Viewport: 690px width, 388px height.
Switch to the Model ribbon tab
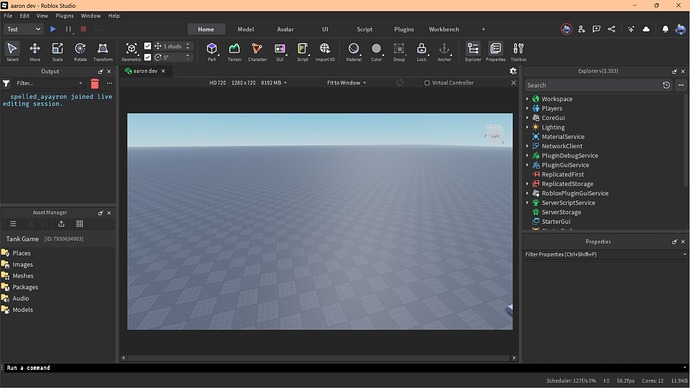[246, 29]
